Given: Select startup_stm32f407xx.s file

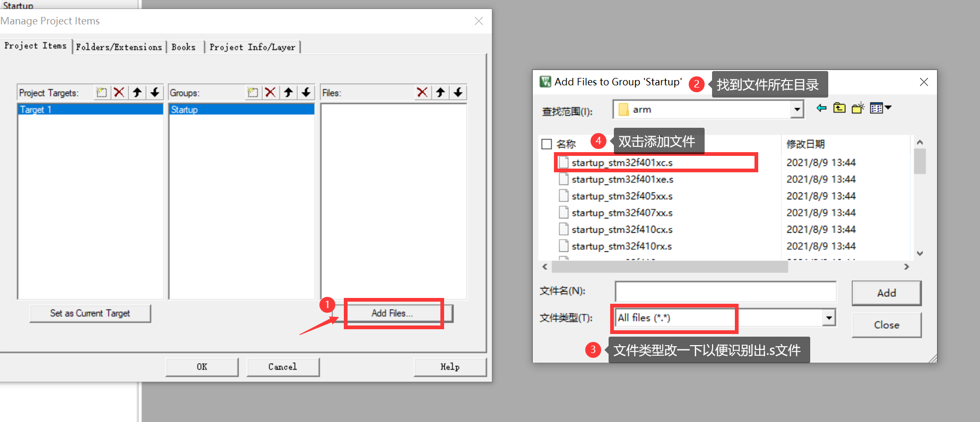Looking at the screenshot, I should point(622,213).
